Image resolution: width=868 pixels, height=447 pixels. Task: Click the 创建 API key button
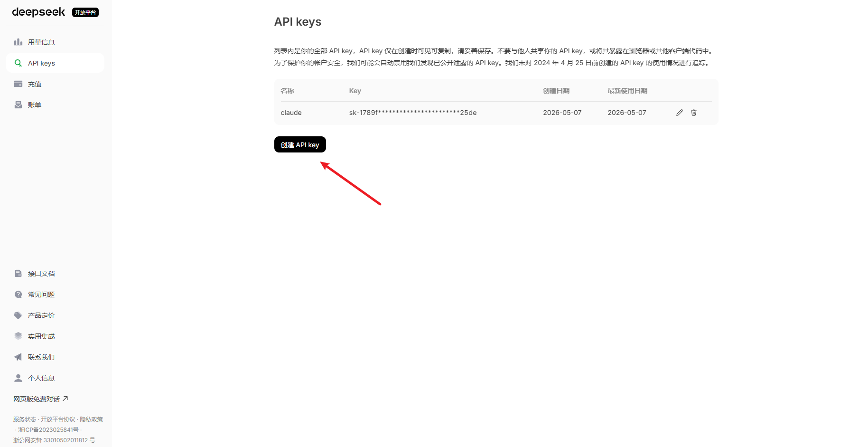(300, 144)
